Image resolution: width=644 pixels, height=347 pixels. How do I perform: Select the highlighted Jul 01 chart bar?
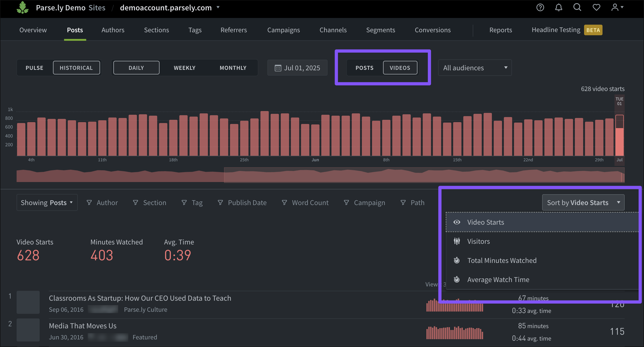[619, 135]
